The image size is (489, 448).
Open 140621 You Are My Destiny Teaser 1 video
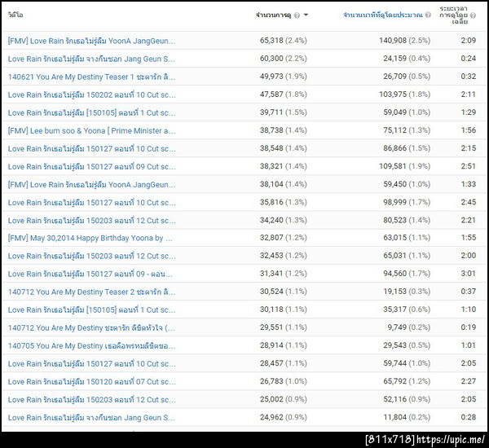(x=91, y=77)
